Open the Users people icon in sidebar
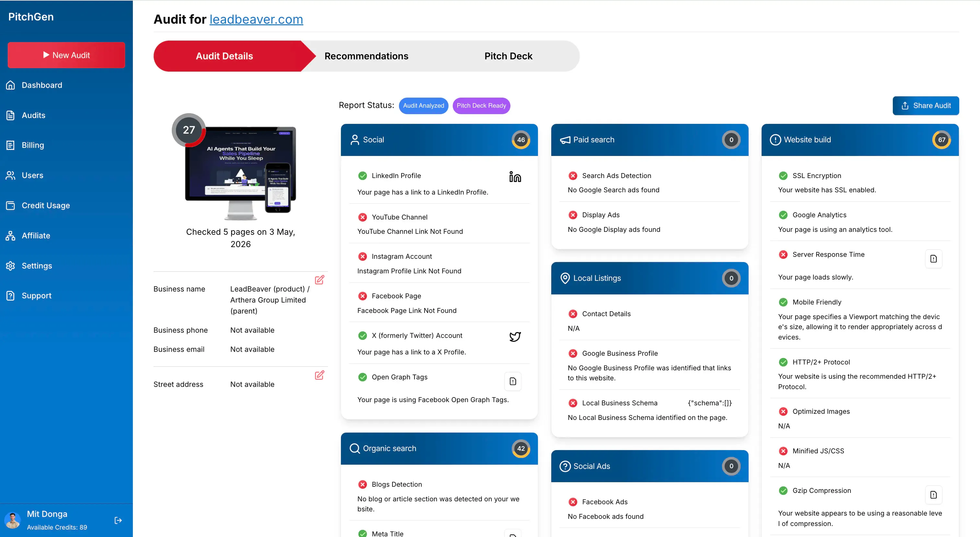Image resolution: width=980 pixels, height=537 pixels. click(11, 175)
